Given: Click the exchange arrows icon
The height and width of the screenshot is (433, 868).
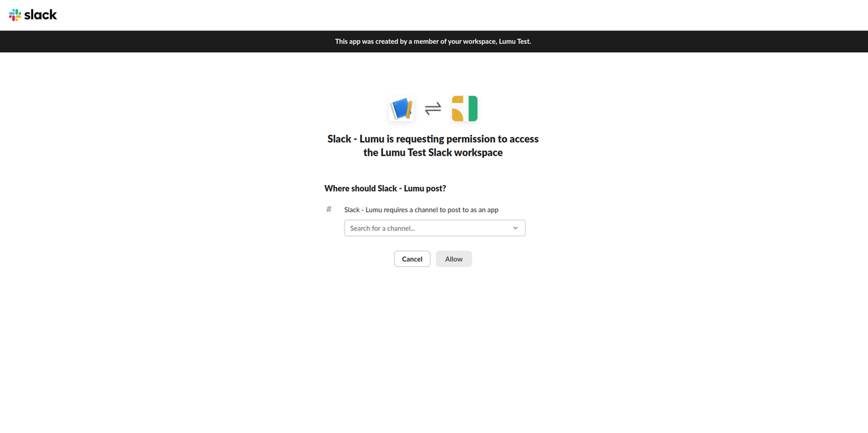Looking at the screenshot, I should click(x=433, y=108).
